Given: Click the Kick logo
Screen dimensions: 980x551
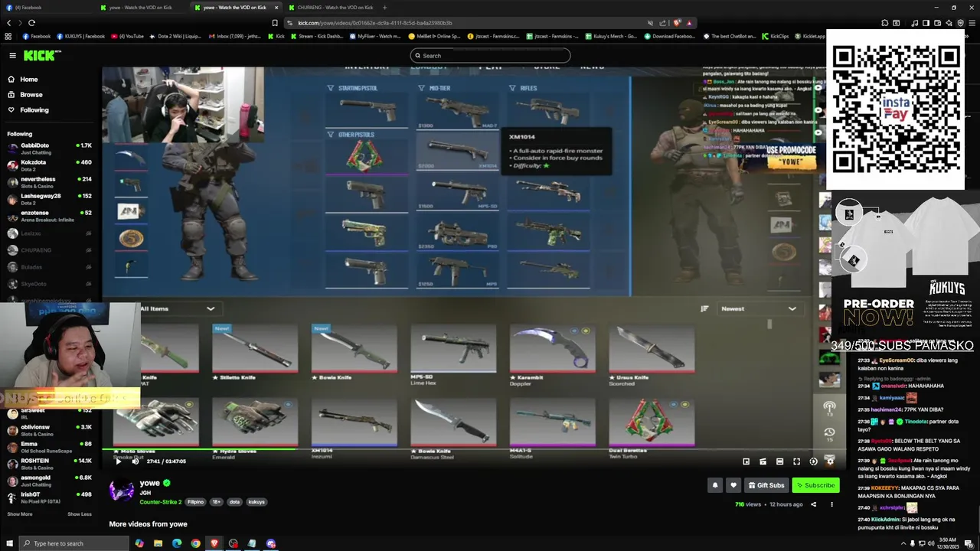Looking at the screenshot, I should tap(41, 55).
